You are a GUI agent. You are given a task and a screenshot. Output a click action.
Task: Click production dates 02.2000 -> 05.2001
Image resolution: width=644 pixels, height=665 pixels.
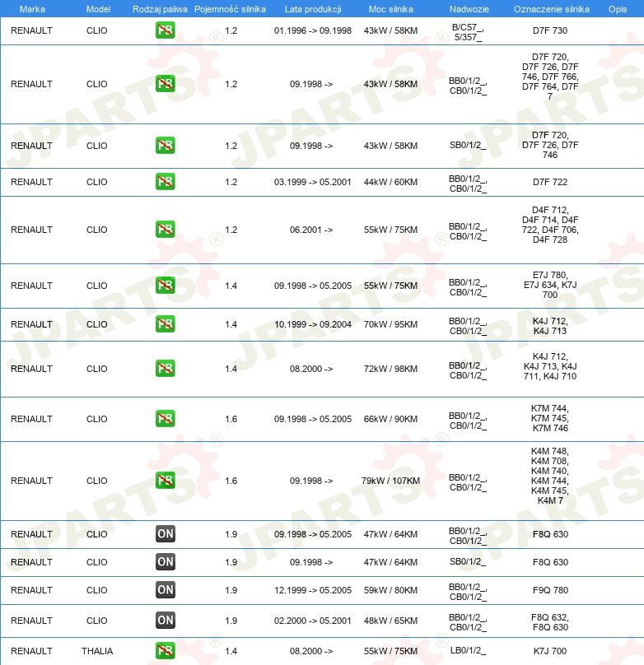coord(313,621)
